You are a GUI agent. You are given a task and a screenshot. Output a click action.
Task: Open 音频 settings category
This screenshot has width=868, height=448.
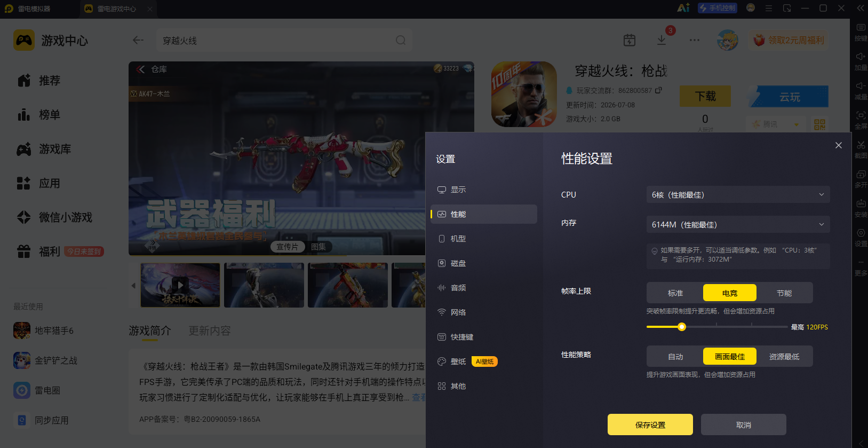[484, 288]
